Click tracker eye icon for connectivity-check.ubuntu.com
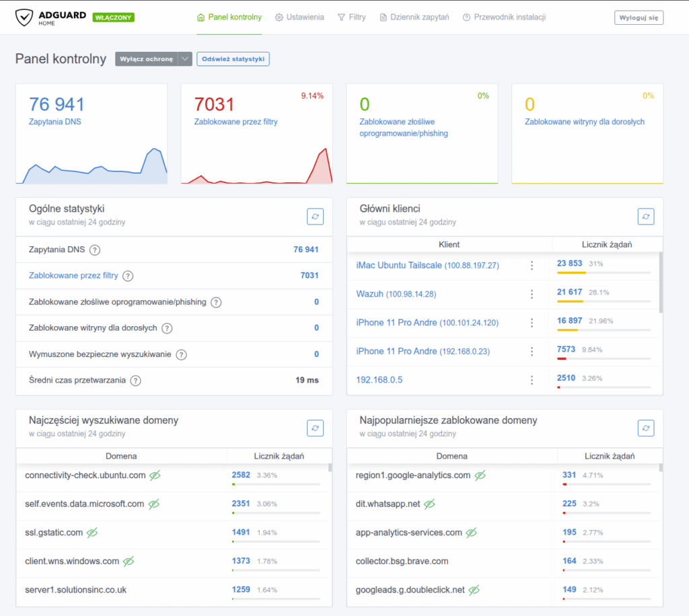Viewport: 689px width, 616px height. point(155,475)
